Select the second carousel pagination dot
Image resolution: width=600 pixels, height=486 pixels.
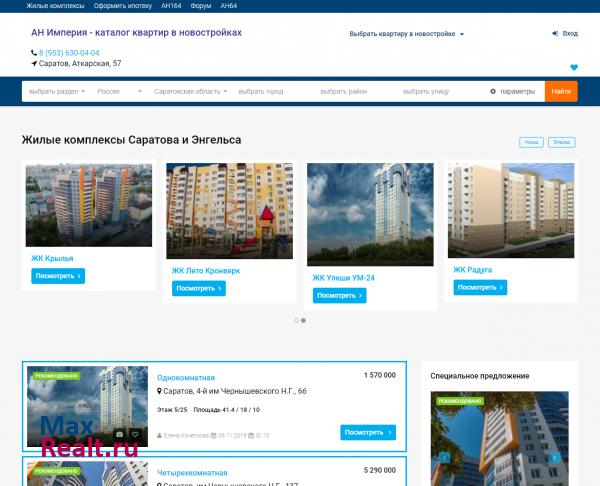[303, 320]
